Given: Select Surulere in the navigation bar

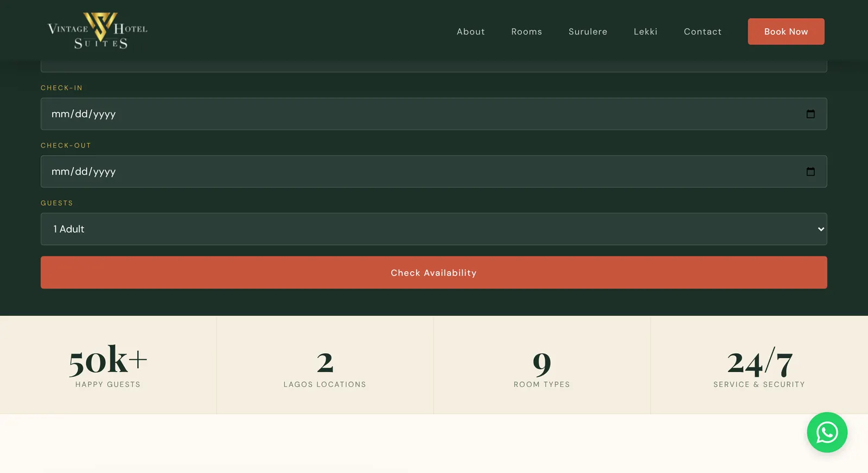Looking at the screenshot, I should pos(588,31).
